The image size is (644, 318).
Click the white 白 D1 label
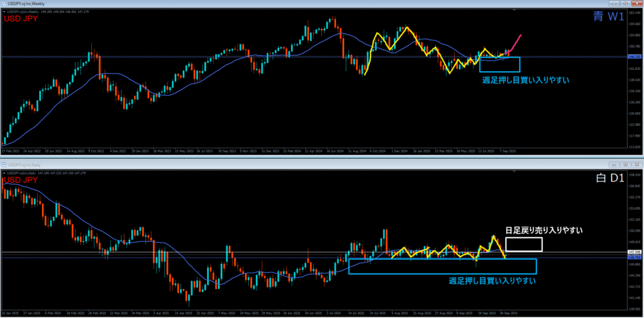[x=610, y=178]
